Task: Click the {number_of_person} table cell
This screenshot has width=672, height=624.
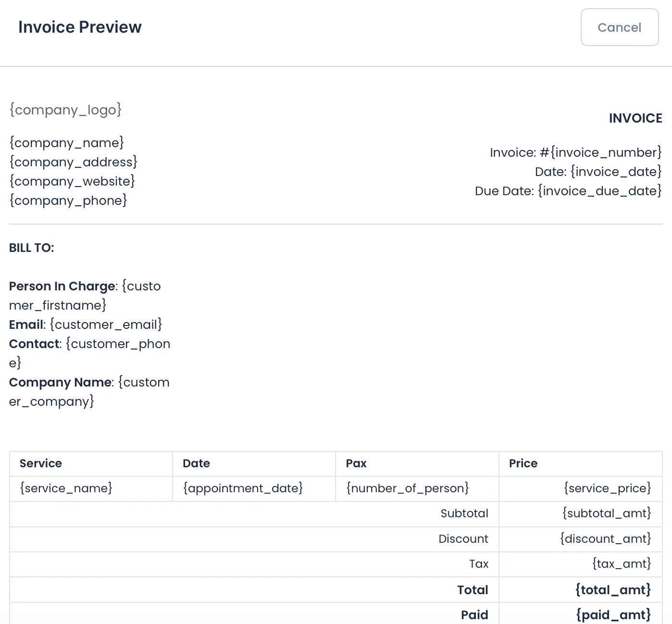Action: tap(407, 488)
